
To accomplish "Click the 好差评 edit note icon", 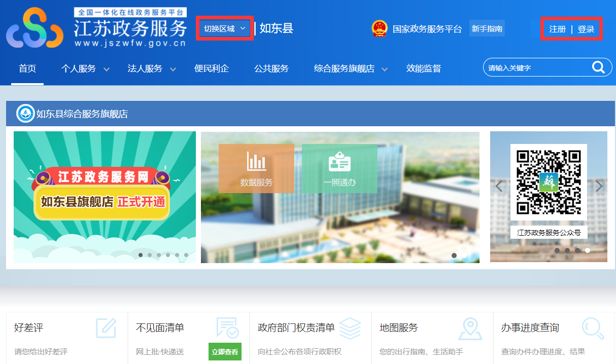I will (106, 328).
